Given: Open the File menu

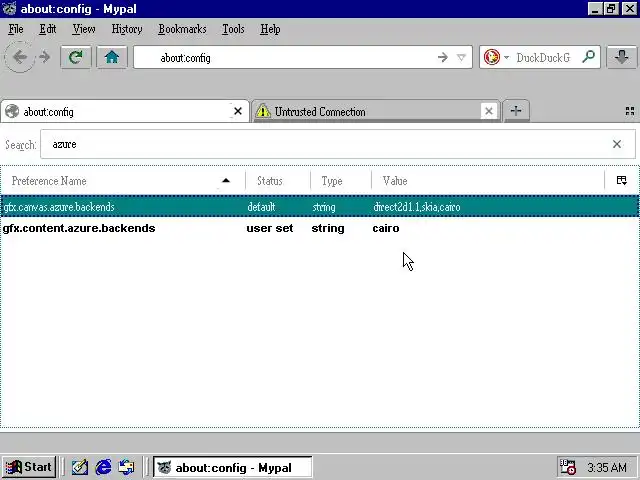Looking at the screenshot, I should point(16,29).
